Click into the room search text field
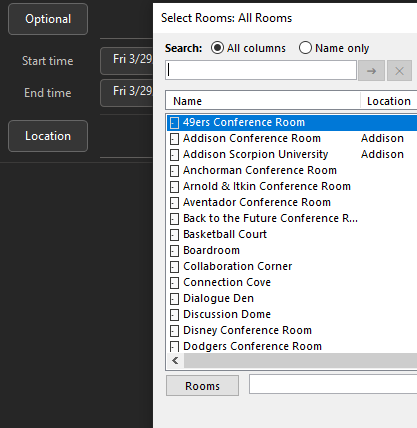 [261, 70]
